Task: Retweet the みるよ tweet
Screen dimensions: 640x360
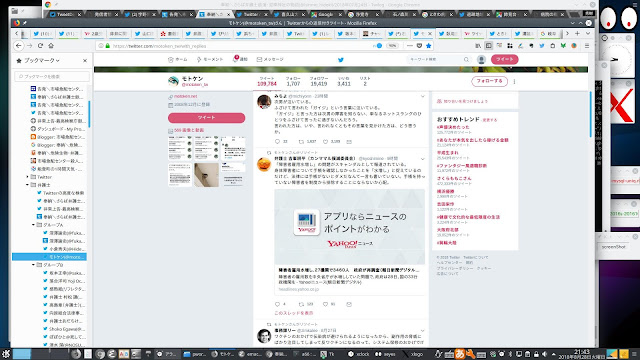Action: click(x=301, y=142)
